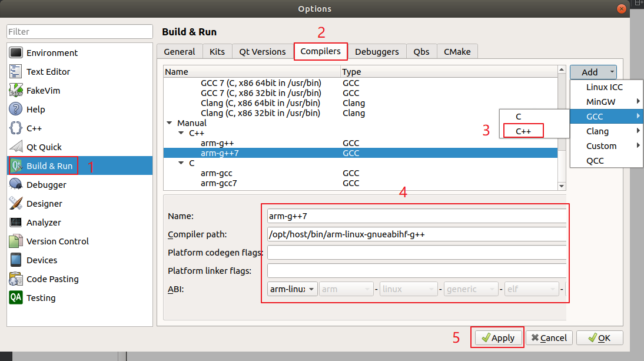Open the Qt Quick category
This screenshot has width=644, height=361.
(x=79, y=147)
